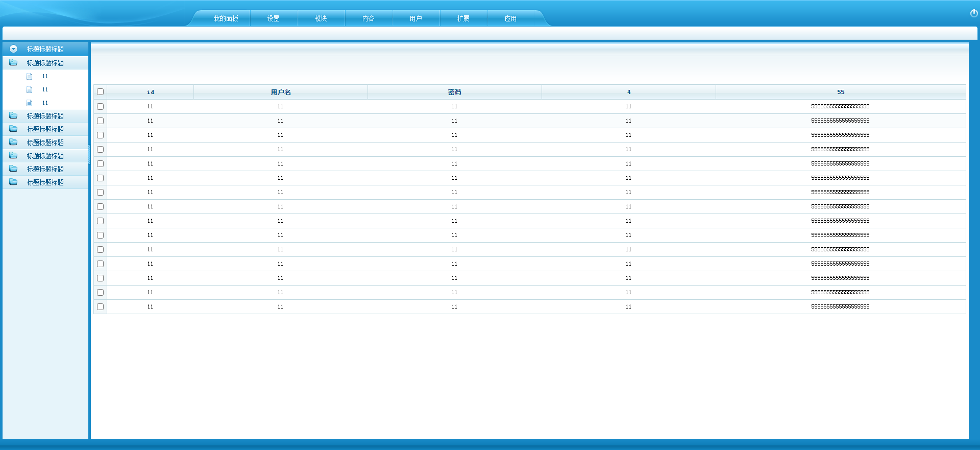Click the power icon in the top-right corner
980x450 pixels.
973,13
